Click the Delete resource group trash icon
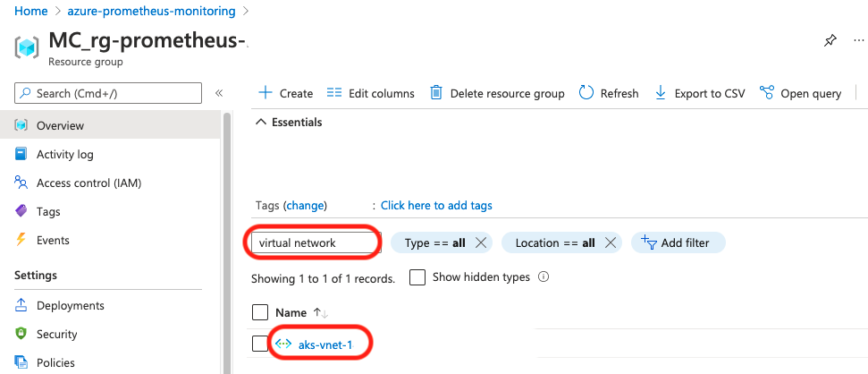This screenshot has width=868, height=374. 436,92
